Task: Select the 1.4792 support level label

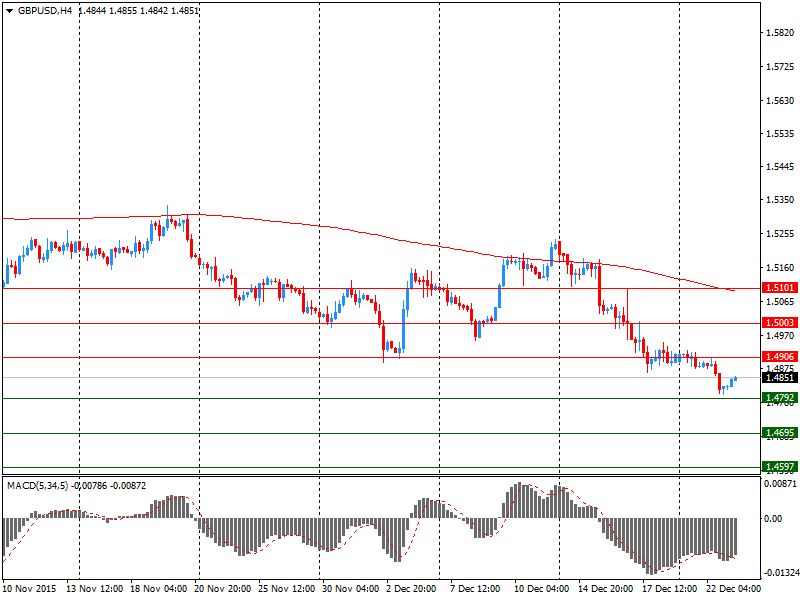Action: tap(779, 397)
